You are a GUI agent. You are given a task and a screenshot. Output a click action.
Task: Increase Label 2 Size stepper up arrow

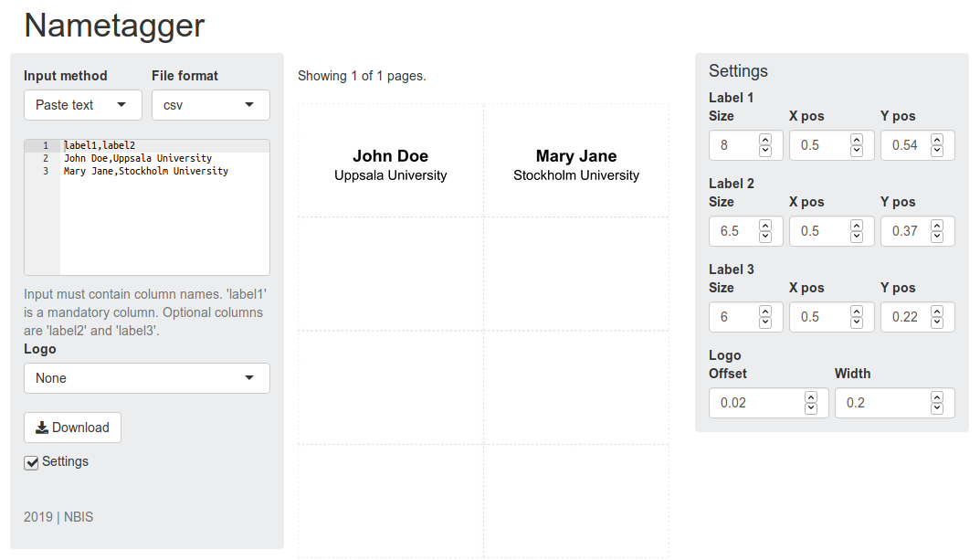coord(765,225)
